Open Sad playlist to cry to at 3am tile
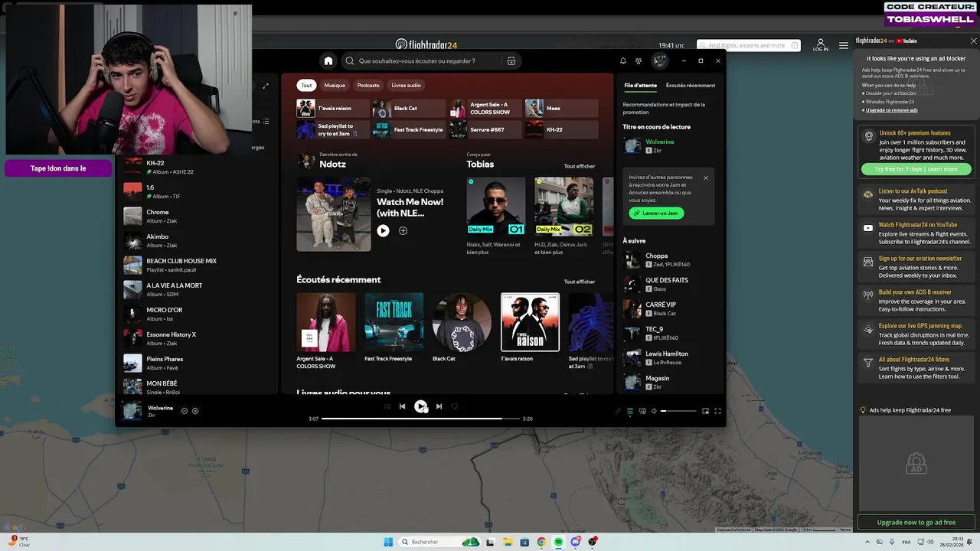Viewport: 980px width, 551px height. [333, 129]
